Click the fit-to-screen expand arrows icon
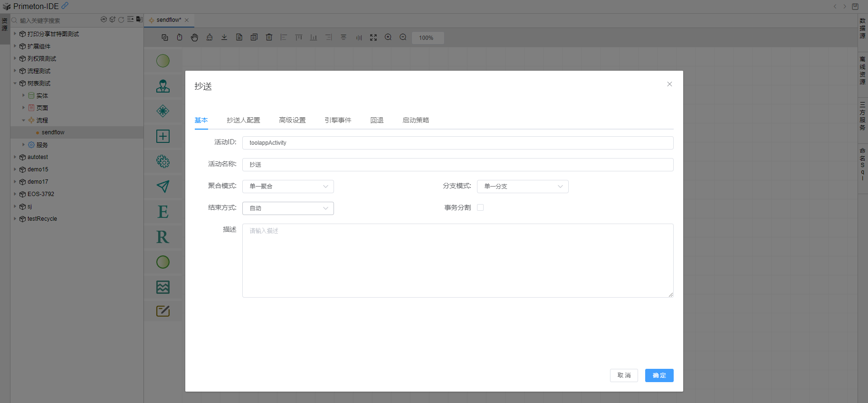Image resolution: width=868 pixels, height=403 pixels. pos(373,37)
